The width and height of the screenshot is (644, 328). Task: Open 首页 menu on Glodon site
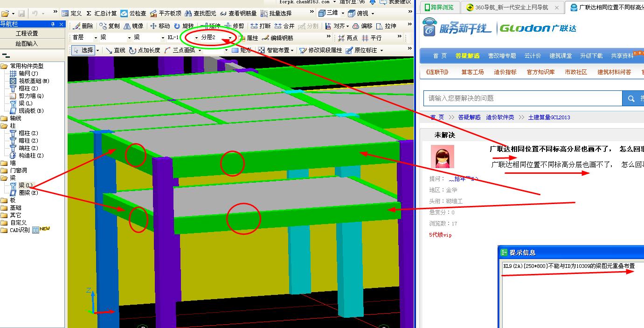pyautogui.click(x=440, y=56)
